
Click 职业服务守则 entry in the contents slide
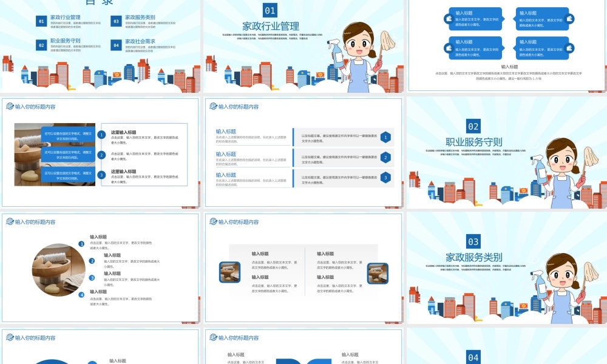point(66,40)
